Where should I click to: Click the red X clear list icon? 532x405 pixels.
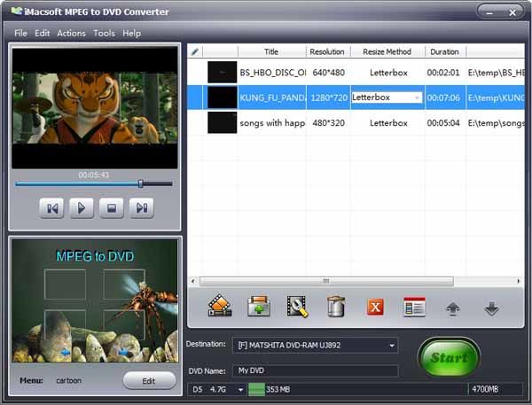pyautogui.click(x=375, y=307)
